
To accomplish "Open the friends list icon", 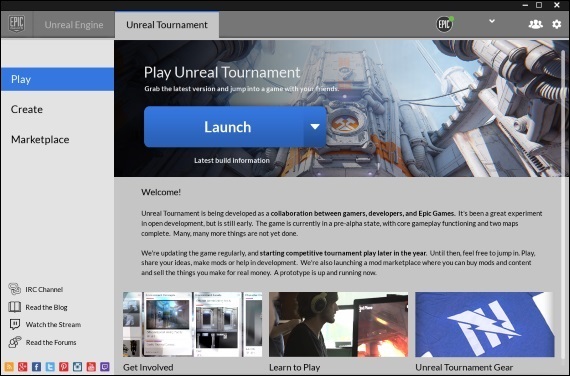I will (x=535, y=24).
